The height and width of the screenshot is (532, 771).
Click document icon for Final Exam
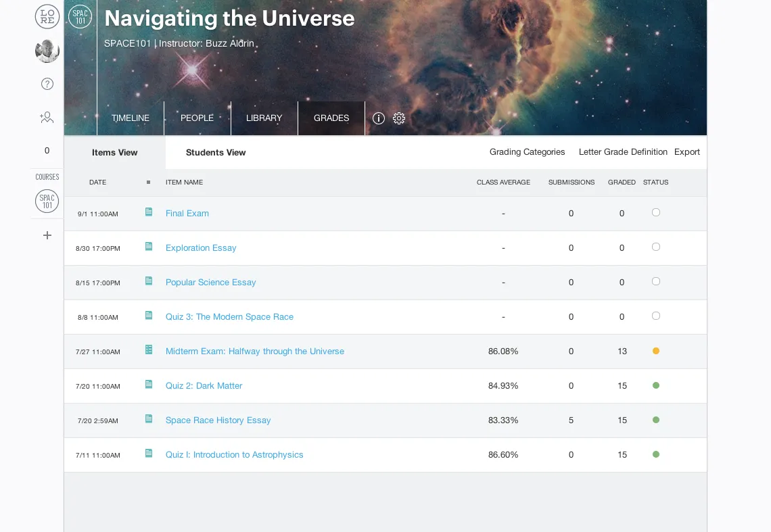tap(149, 212)
